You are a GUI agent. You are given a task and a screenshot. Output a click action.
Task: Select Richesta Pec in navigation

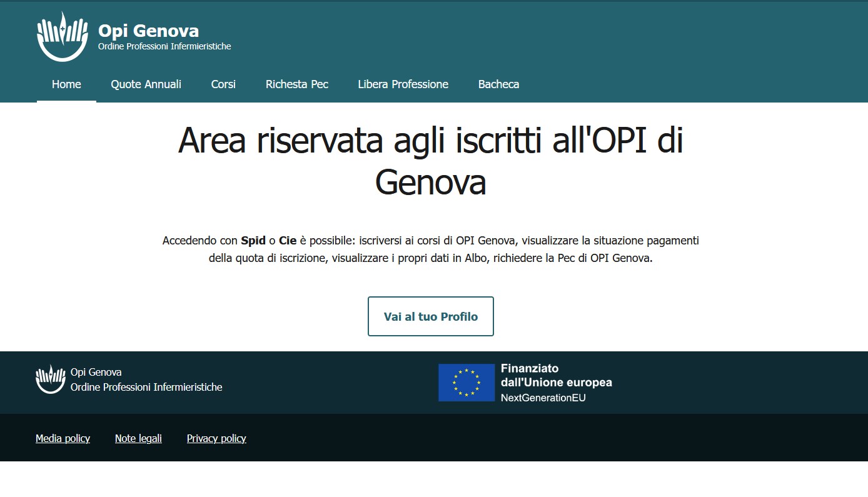click(x=296, y=84)
